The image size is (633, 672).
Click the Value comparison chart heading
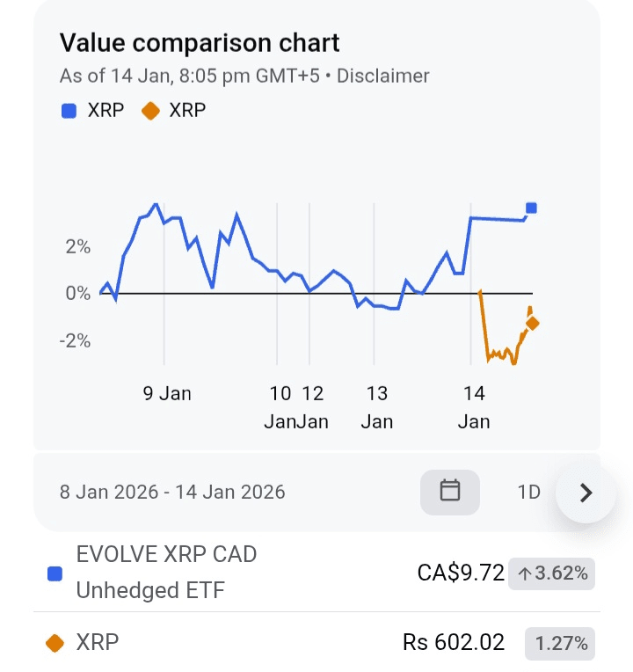click(200, 42)
